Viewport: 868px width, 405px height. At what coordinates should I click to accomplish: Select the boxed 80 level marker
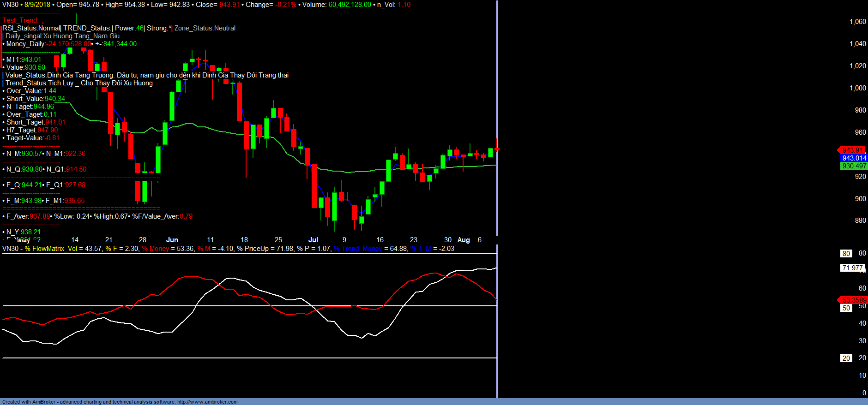pyautogui.click(x=846, y=254)
